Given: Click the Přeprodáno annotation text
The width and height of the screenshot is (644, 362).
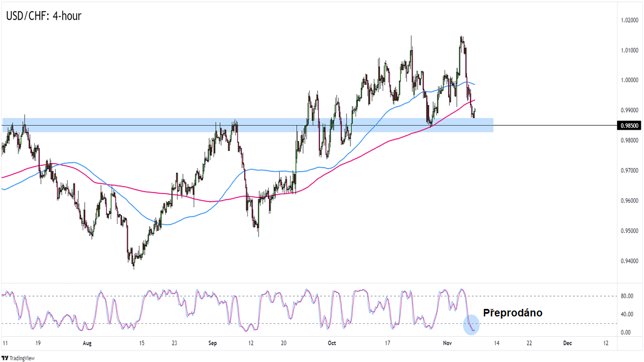Looking at the screenshot, I should [x=513, y=313].
